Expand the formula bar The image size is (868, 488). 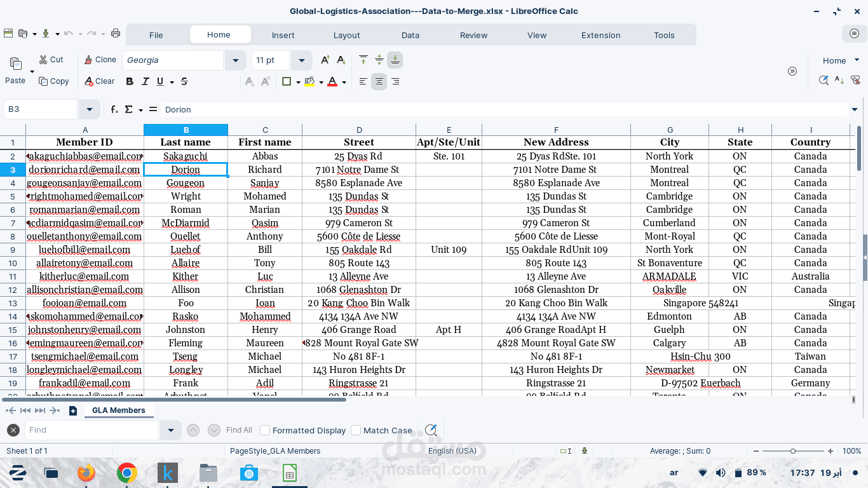click(x=855, y=109)
